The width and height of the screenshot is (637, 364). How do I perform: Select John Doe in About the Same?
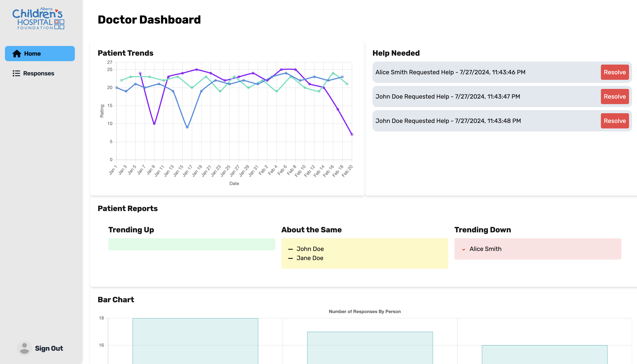click(310, 249)
